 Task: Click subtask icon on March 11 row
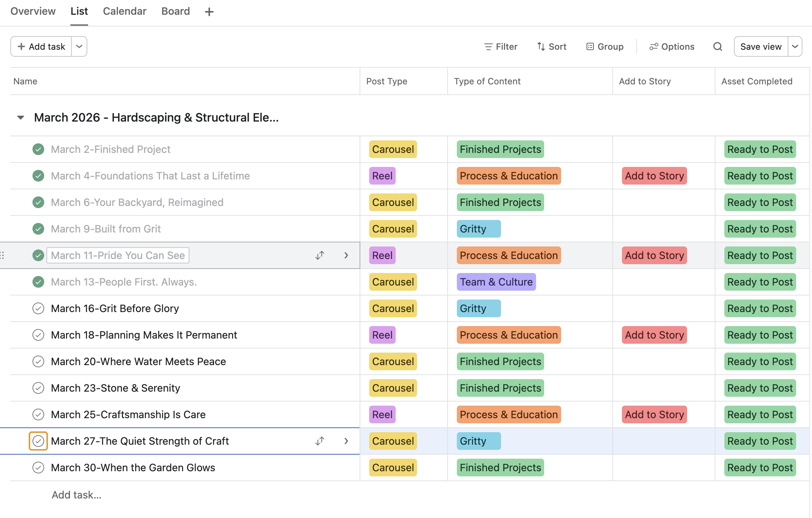point(320,255)
